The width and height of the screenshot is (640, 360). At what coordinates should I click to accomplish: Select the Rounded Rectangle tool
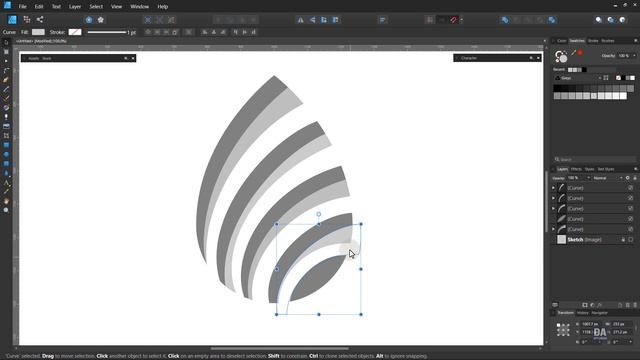point(6,164)
